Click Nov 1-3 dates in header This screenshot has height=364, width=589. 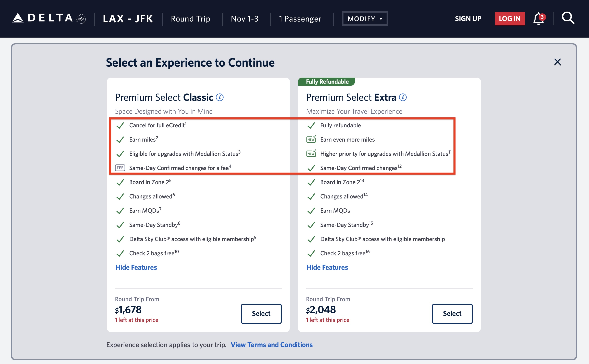coord(245,19)
